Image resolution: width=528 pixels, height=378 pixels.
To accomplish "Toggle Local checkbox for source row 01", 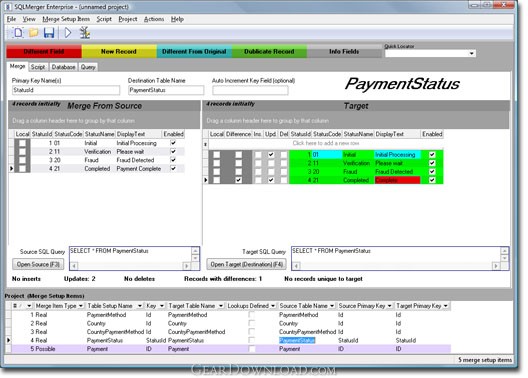I will tap(23, 143).
